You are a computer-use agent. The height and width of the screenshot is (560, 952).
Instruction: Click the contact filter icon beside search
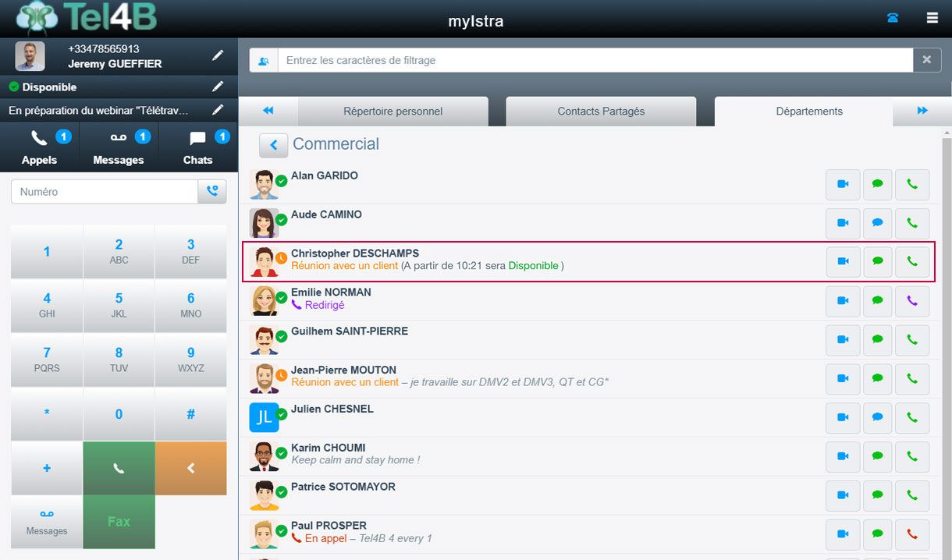pos(264,60)
